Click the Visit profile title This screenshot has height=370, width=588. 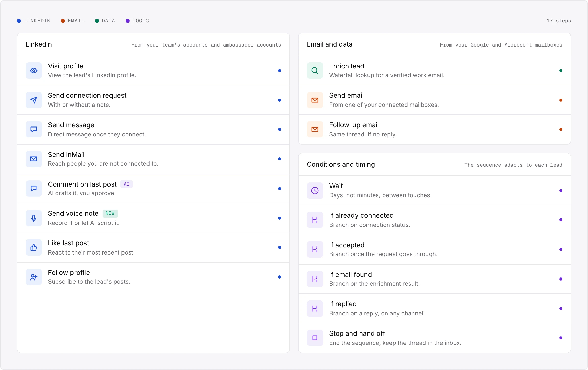66,66
